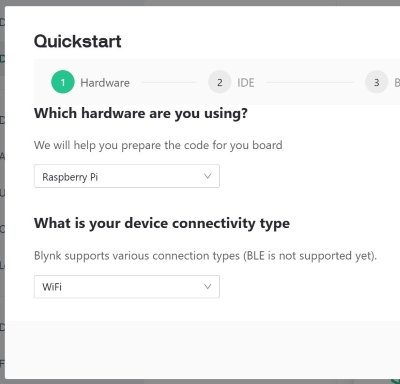
Task: Select step 3 circle in stepper
Action: click(x=377, y=82)
